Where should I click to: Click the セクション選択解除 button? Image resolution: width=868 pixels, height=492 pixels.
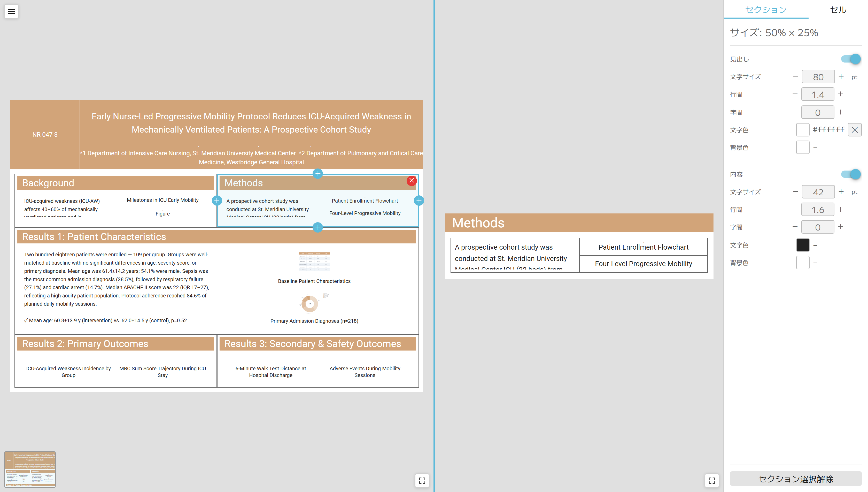click(x=795, y=479)
